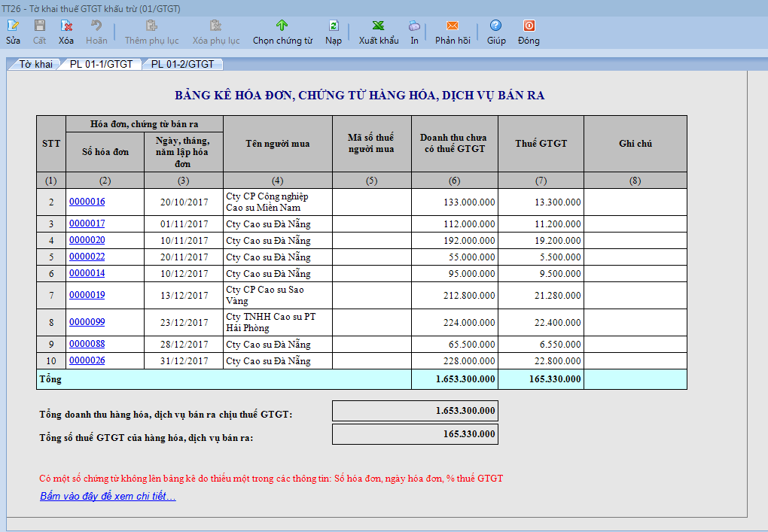Click revenue cell 212.800.000

click(455, 296)
